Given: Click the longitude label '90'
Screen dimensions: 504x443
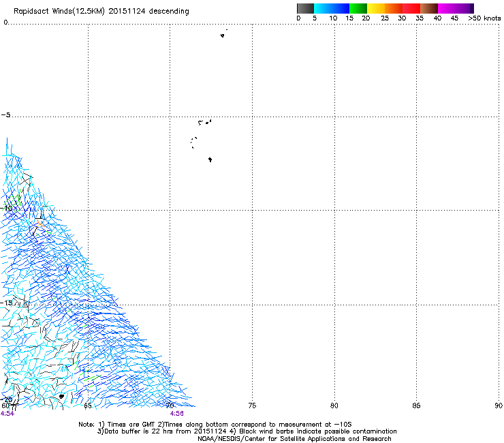Looking at the screenshot, I should click(499, 406).
